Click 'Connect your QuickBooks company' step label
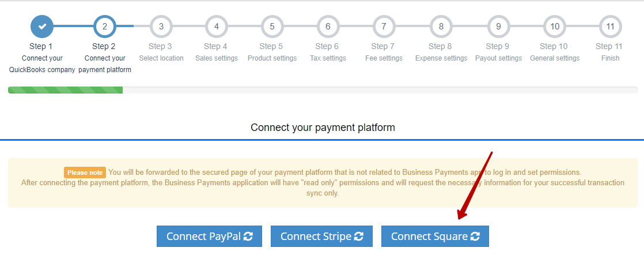 42,63
